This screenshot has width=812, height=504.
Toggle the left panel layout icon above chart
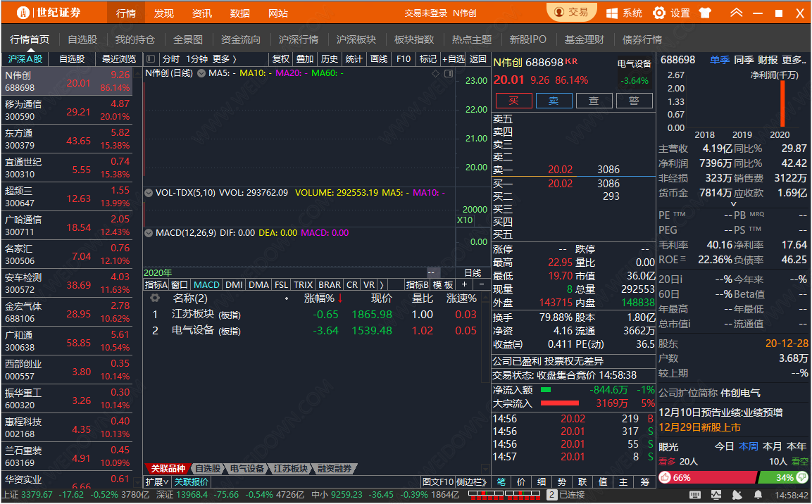point(151,59)
